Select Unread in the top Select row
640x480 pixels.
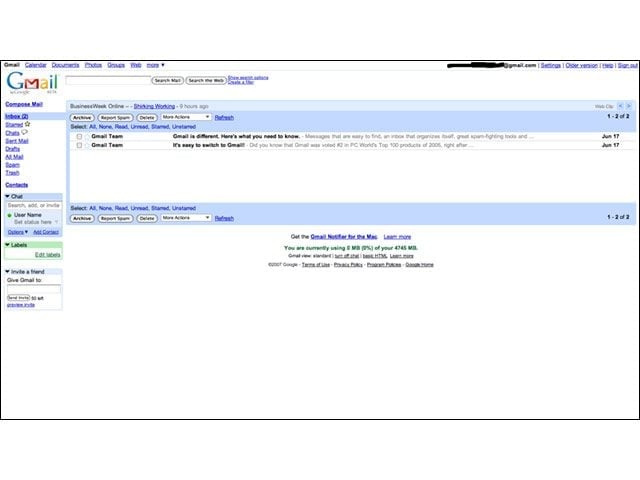point(140,127)
